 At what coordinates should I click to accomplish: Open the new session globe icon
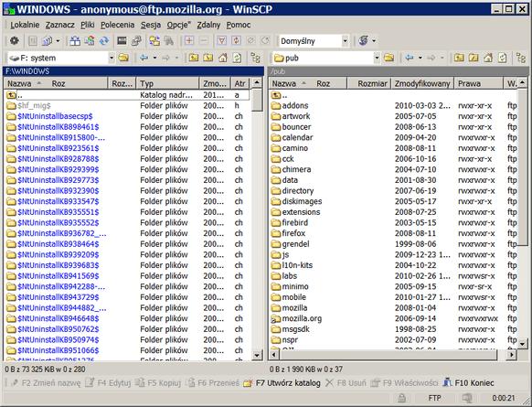click(364, 41)
